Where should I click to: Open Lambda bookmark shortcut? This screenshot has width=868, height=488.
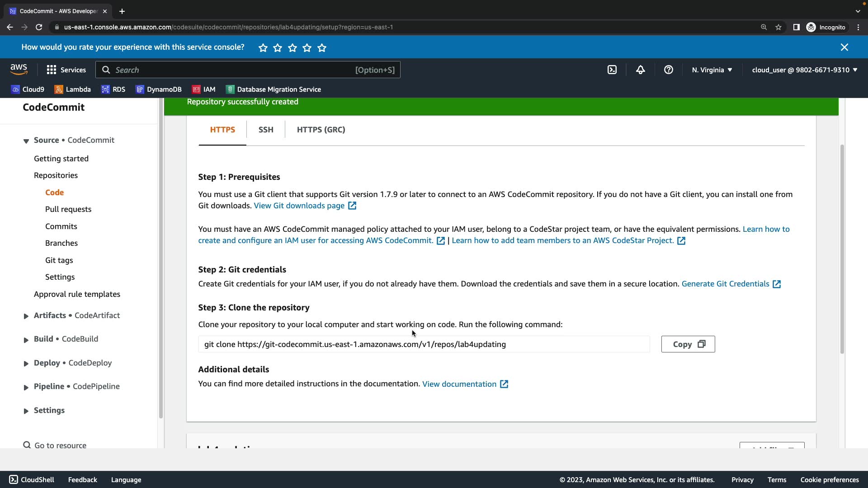click(72, 89)
